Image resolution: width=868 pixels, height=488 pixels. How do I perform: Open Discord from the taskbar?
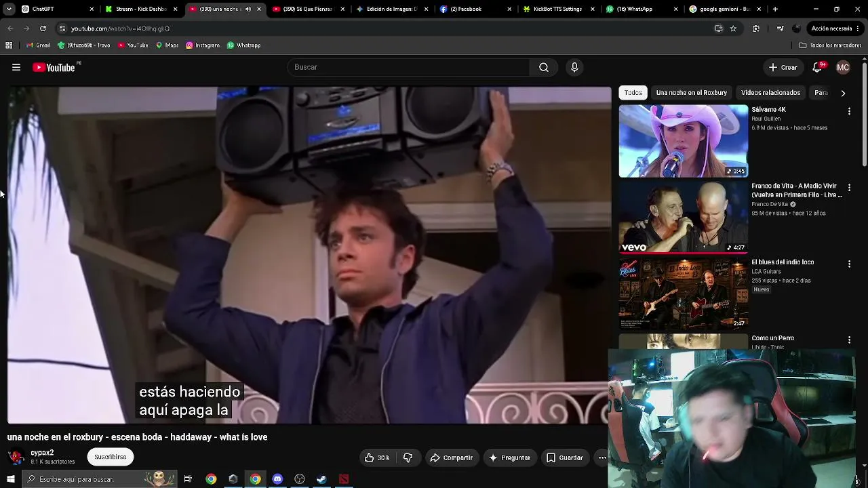pos(277,479)
